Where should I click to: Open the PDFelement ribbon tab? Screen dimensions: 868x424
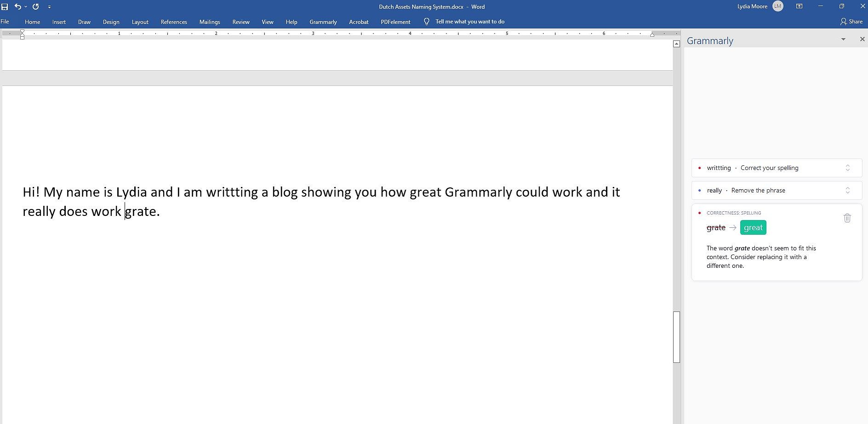pyautogui.click(x=395, y=22)
